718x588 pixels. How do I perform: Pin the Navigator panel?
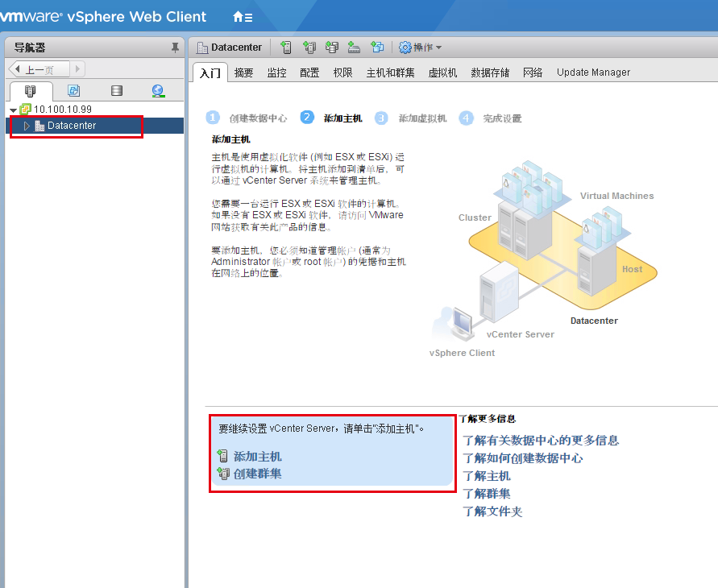coord(175,48)
